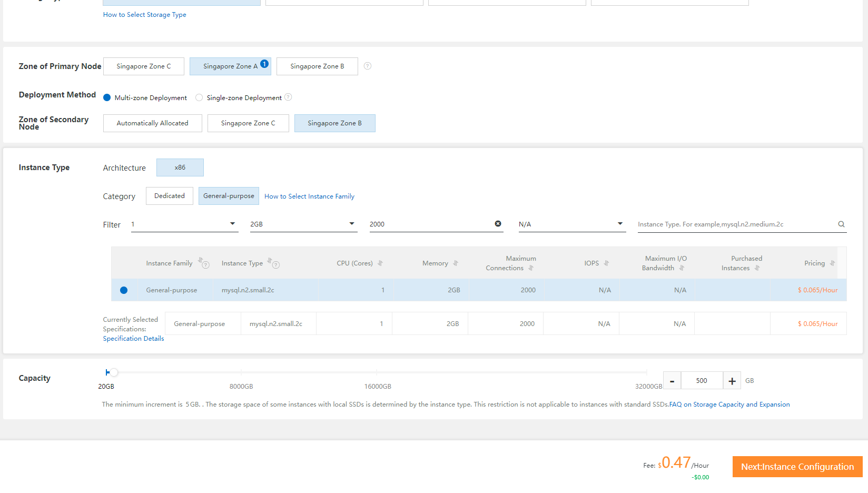The width and height of the screenshot is (868, 493).
Task: Choose Single-zone Deployment option
Action: tap(199, 97)
